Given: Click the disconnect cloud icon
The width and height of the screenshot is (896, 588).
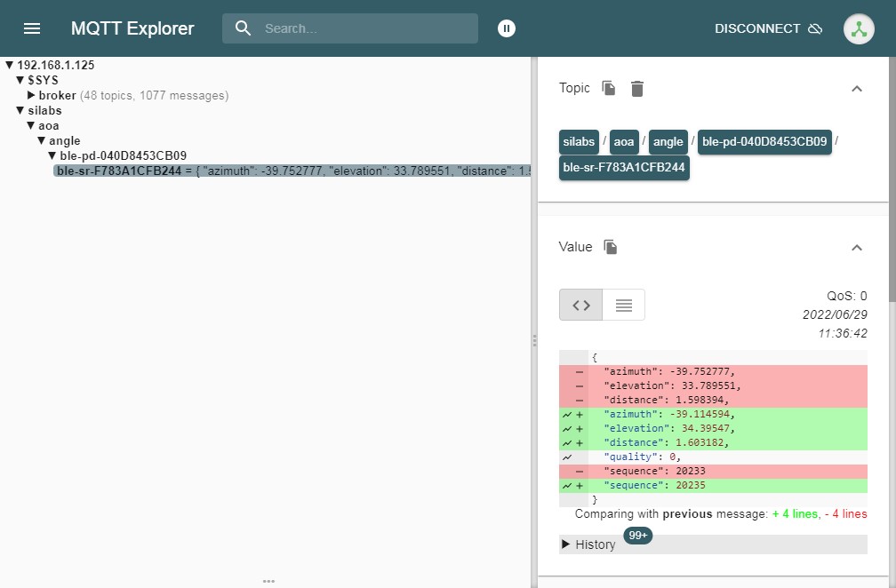Looking at the screenshot, I should click(x=815, y=28).
